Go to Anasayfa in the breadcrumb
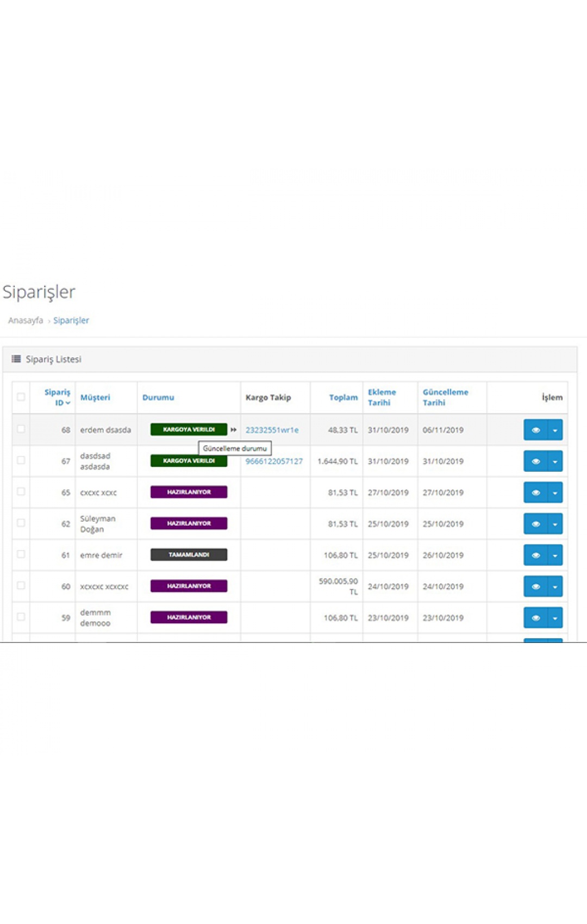Image resolution: width=587 pixels, height=924 pixels. click(26, 321)
